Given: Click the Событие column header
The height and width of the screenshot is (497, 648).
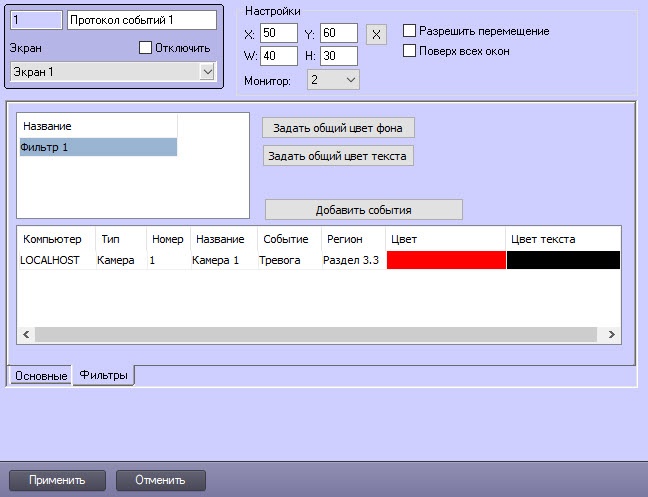Looking at the screenshot, I should [285, 239].
